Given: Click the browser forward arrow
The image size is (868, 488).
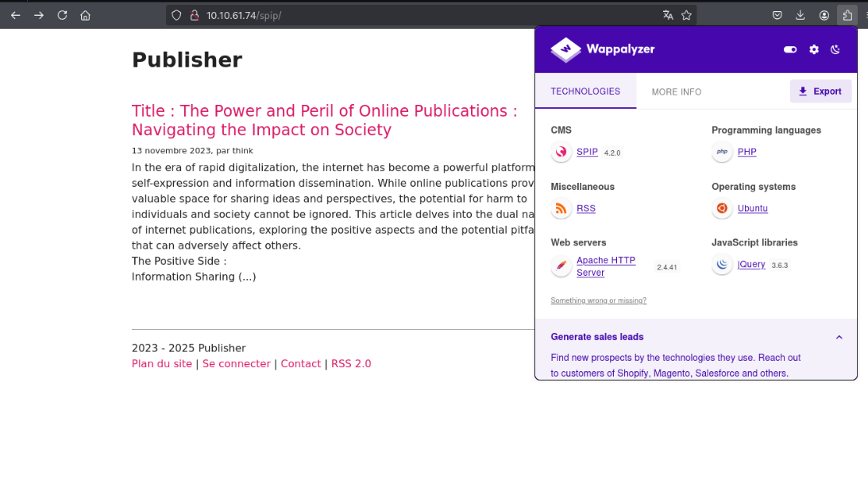Looking at the screenshot, I should 39,15.
